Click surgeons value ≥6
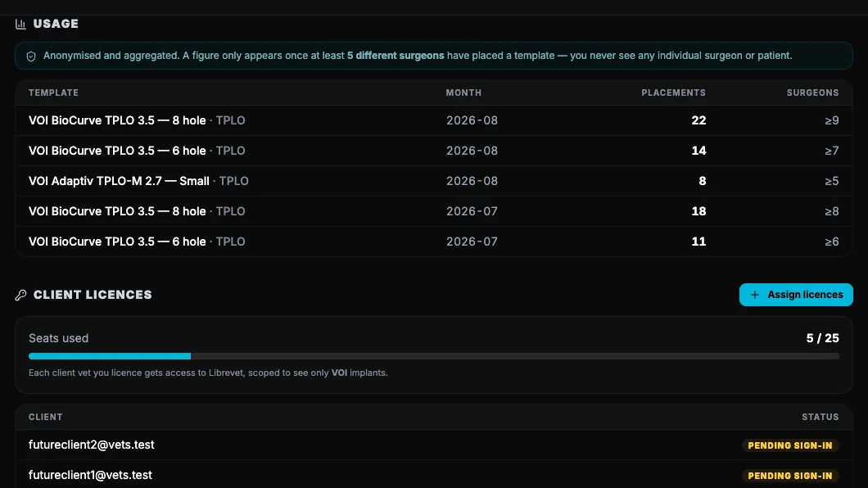The width and height of the screenshot is (868, 488). (831, 242)
